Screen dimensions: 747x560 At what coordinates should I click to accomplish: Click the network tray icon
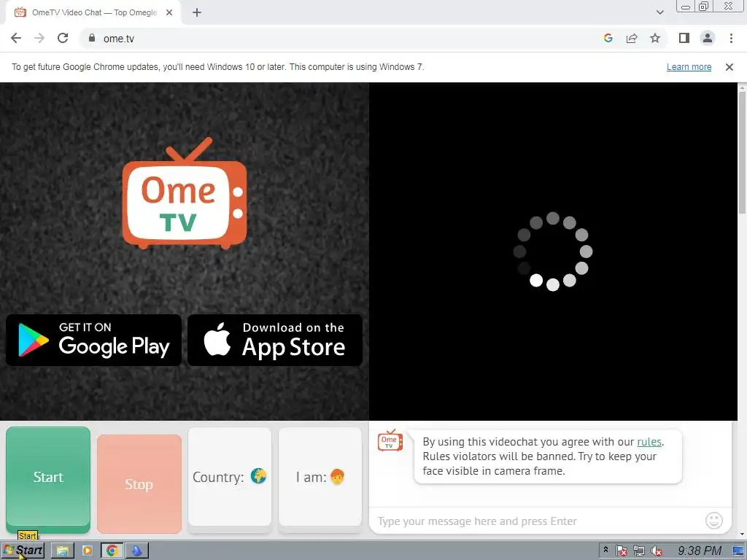(639, 551)
